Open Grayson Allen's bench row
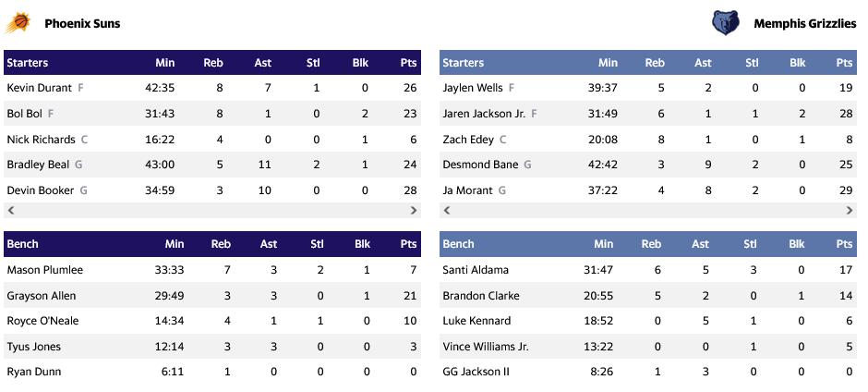The height and width of the screenshot is (392, 868). click(x=42, y=296)
